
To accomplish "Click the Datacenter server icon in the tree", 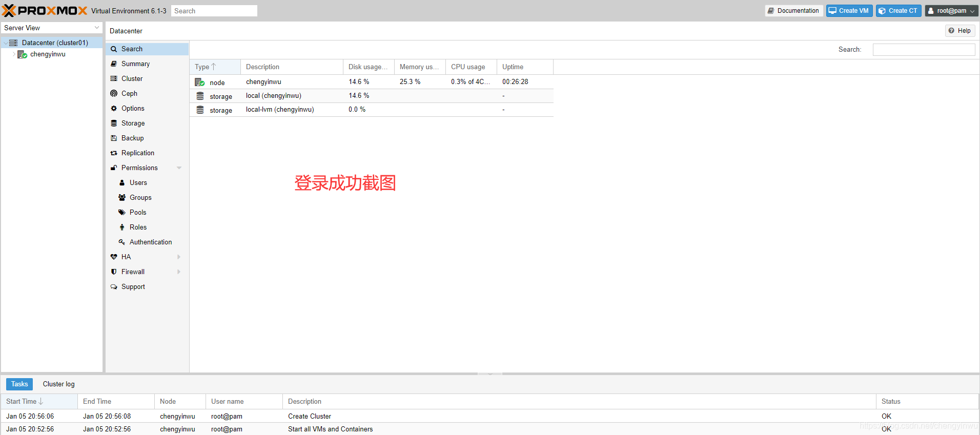I will pyautogui.click(x=14, y=43).
